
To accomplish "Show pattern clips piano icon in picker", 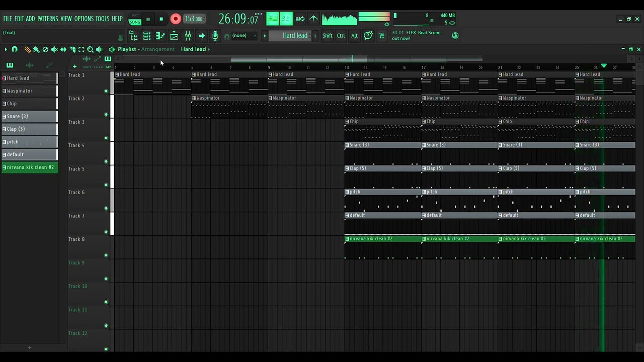I will (x=10, y=65).
